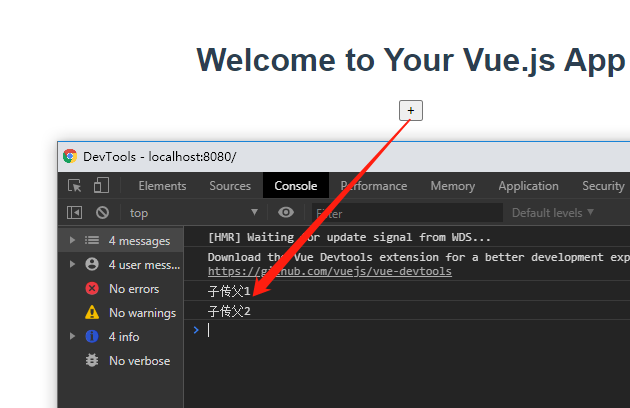Hide the console sidebar
630x408 pixels.
pos(74,212)
